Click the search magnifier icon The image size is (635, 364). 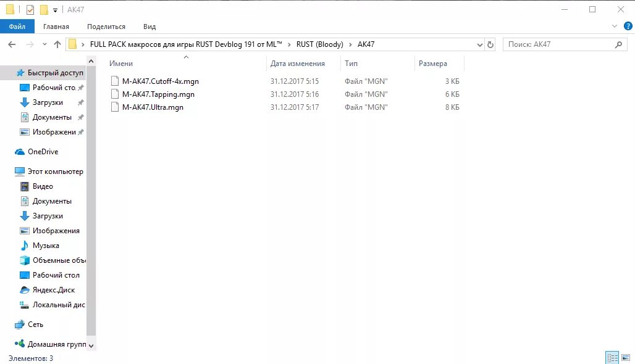click(618, 44)
